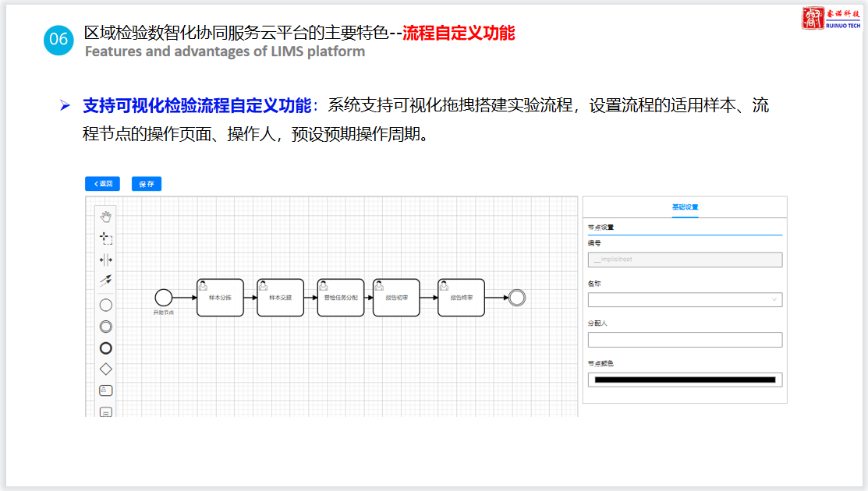
Task: Pick the end event bold circle
Action: click(106, 348)
